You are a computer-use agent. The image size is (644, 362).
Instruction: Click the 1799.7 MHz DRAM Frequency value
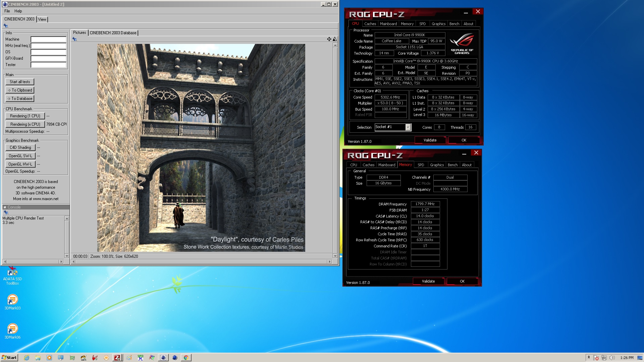[425, 204]
